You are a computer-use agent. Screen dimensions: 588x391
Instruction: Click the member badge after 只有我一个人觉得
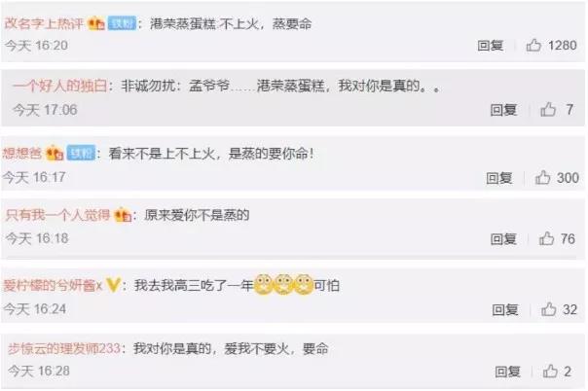point(123,215)
